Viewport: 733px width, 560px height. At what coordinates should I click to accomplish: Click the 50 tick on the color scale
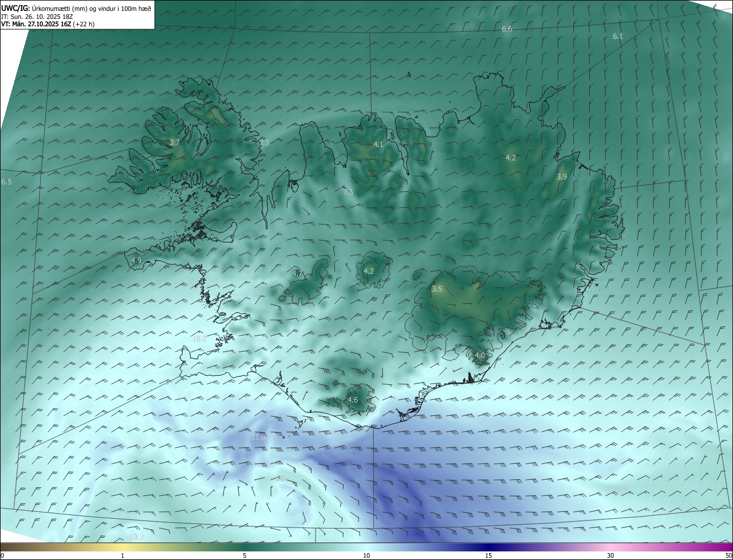(x=728, y=556)
